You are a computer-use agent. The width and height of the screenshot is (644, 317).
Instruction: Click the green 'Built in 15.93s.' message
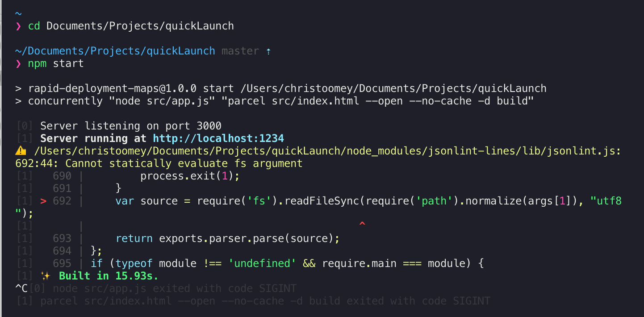click(109, 275)
